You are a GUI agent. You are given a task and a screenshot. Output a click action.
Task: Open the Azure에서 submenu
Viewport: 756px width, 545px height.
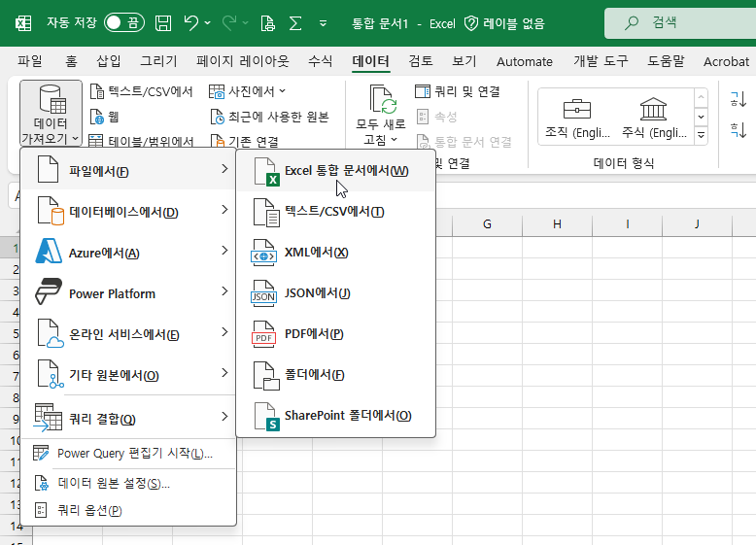click(x=128, y=252)
